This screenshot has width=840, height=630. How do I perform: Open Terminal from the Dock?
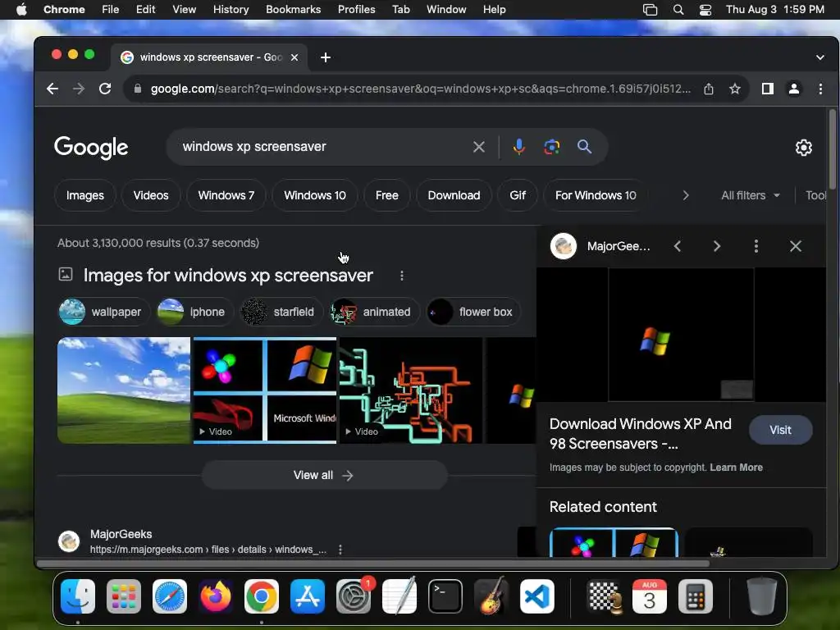pyautogui.click(x=445, y=596)
